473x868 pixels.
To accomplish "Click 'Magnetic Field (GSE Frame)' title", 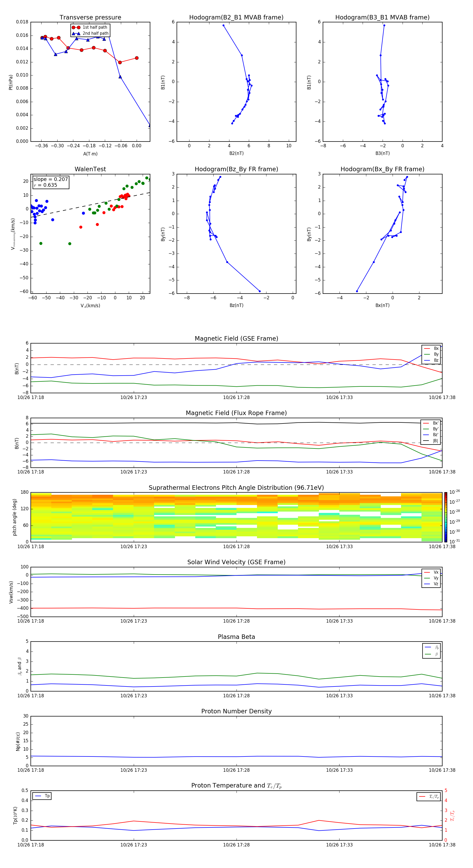I will click(236, 339).
